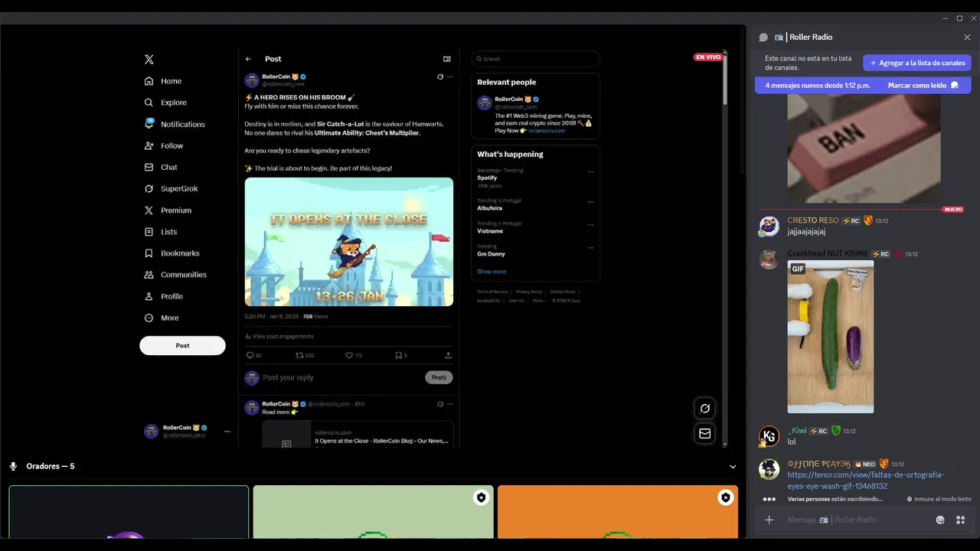Open account menu dots beside RollerCoin profile
Viewport: 980px width, 551px height.
pyautogui.click(x=227, y=432)
